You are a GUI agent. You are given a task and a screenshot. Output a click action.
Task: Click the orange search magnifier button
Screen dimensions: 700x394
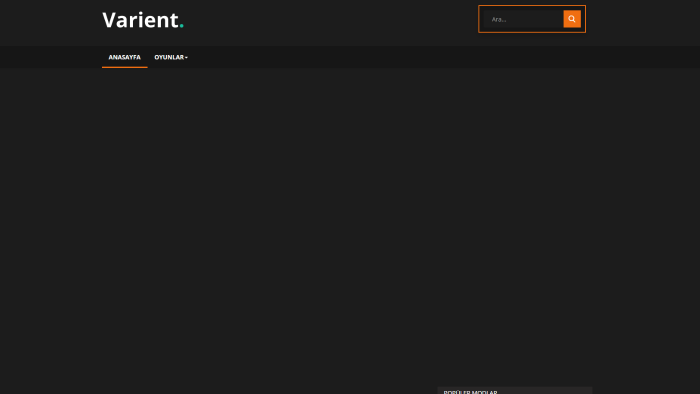[x=572, y=19]
